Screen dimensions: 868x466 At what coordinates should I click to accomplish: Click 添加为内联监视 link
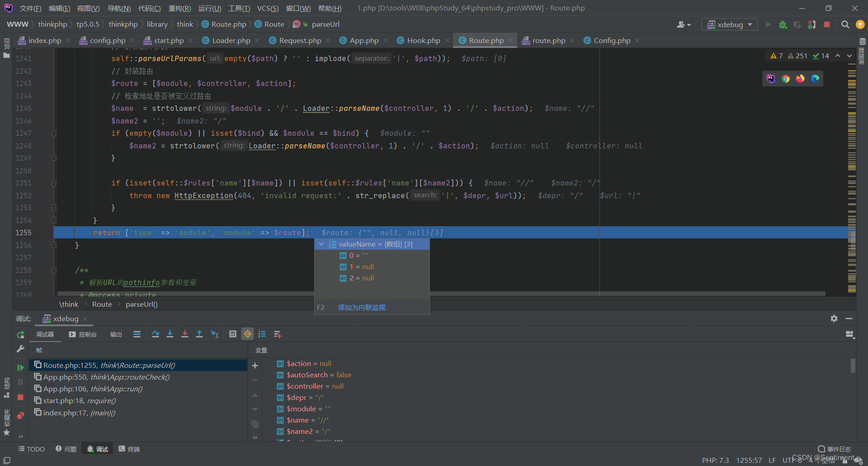362,308
